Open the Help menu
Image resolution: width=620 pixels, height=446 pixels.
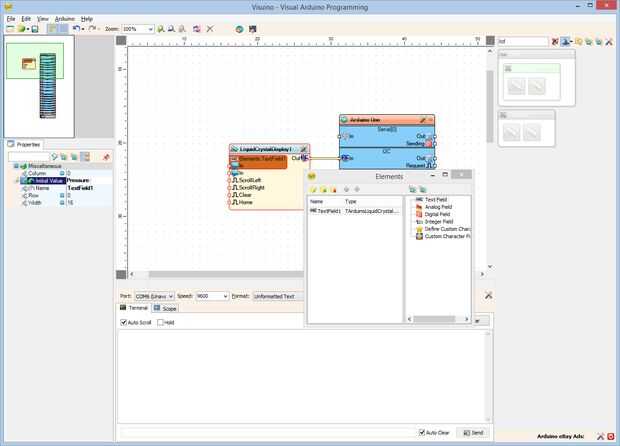(x=87, y=19)
